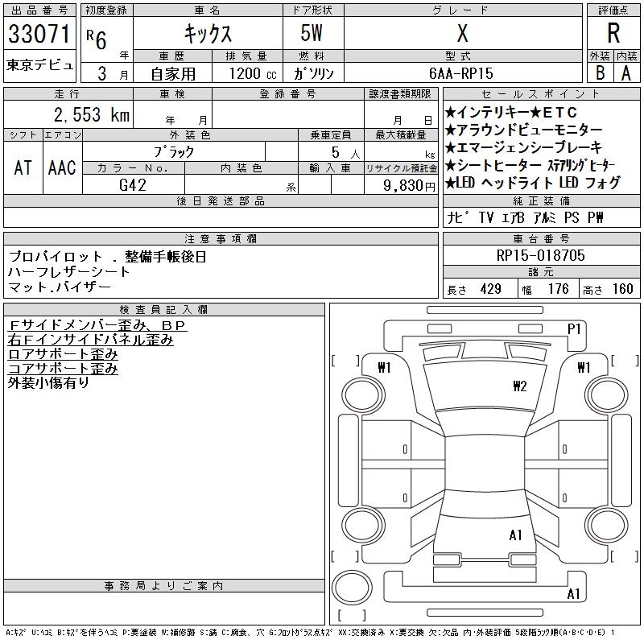Click the A1 mark on the rear hatch
The height and width of the screenshot is (644, 644).
[515, 535]
